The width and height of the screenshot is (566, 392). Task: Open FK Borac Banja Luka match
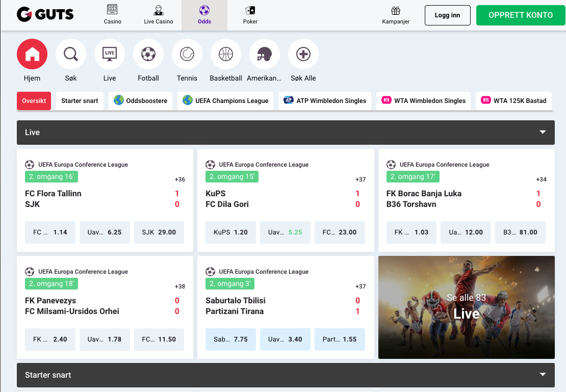pyautogui.click(x=424, y=194)
